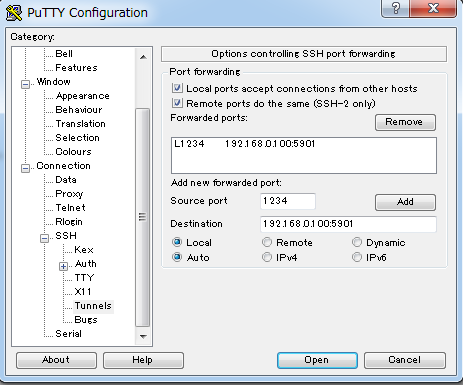Viewport: 463px width, 385px height.
Task: Click the Add button
Action: tap(405, 202)
